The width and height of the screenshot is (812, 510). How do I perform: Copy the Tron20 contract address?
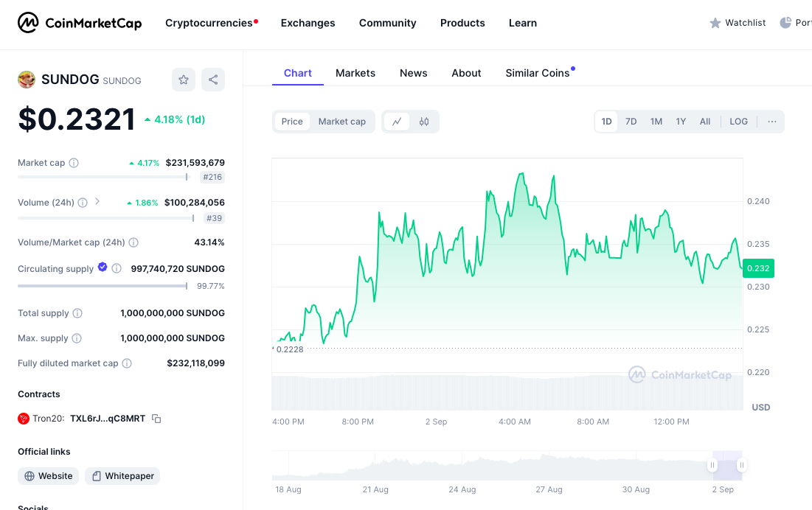156,419
